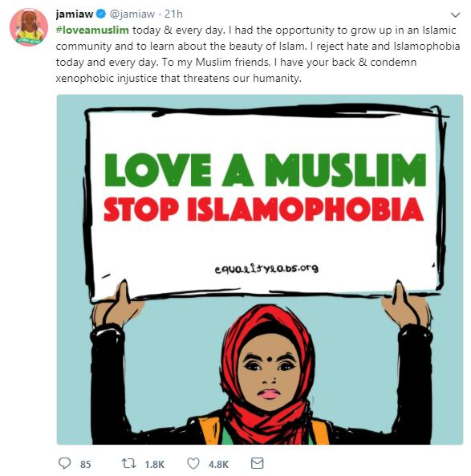Click the woman in red hijab illustration
The width and height of the screenshot is (471, 476).
pos(267,375)
